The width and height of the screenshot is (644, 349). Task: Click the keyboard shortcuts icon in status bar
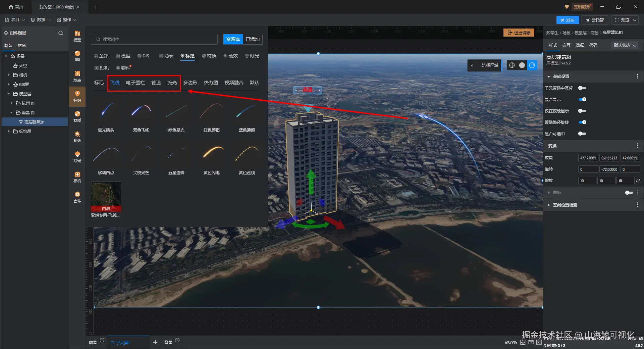click(x=531, y=342)
